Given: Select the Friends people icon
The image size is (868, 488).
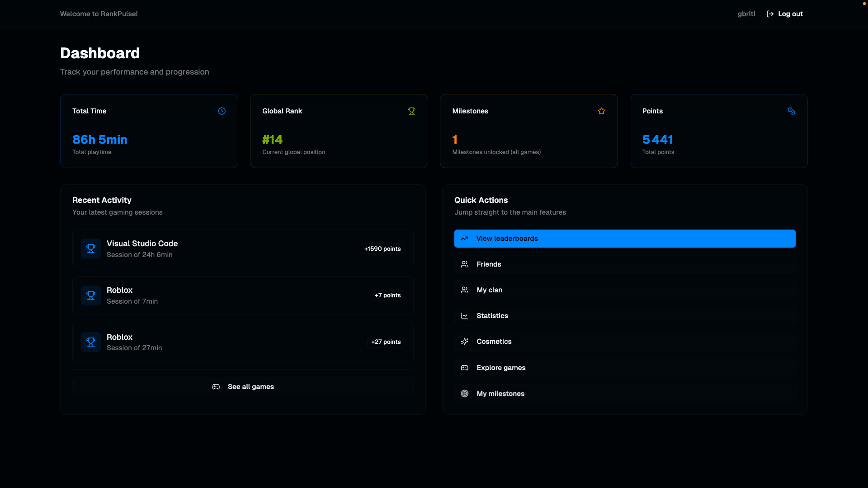Looking at the screenshot, I should click(465, 264).
